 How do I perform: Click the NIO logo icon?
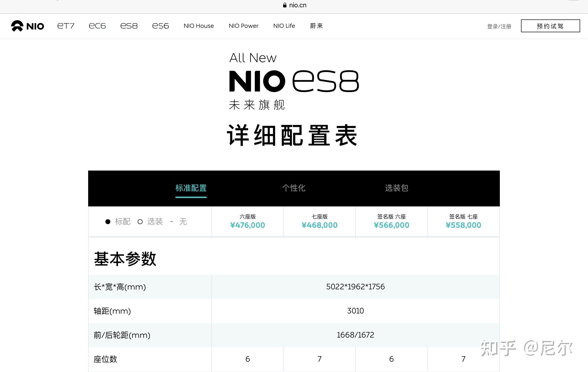tap(17, 26)
